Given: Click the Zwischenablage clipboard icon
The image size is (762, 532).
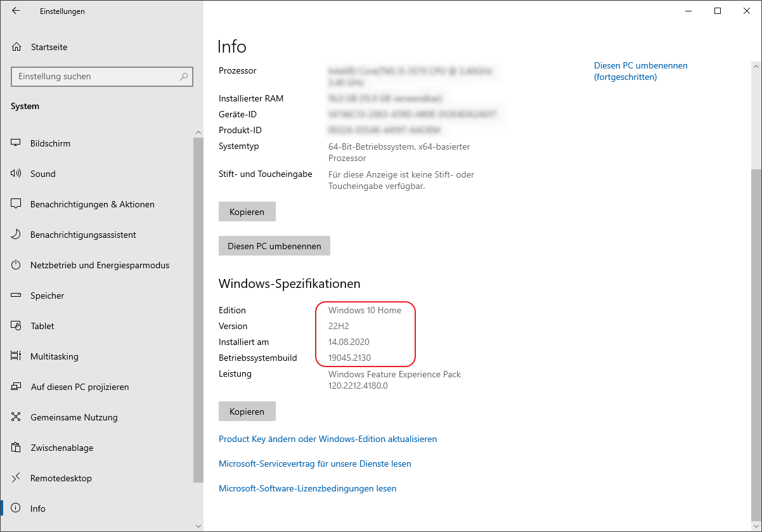Looking at the screenshot, I should tap(16, 448).
